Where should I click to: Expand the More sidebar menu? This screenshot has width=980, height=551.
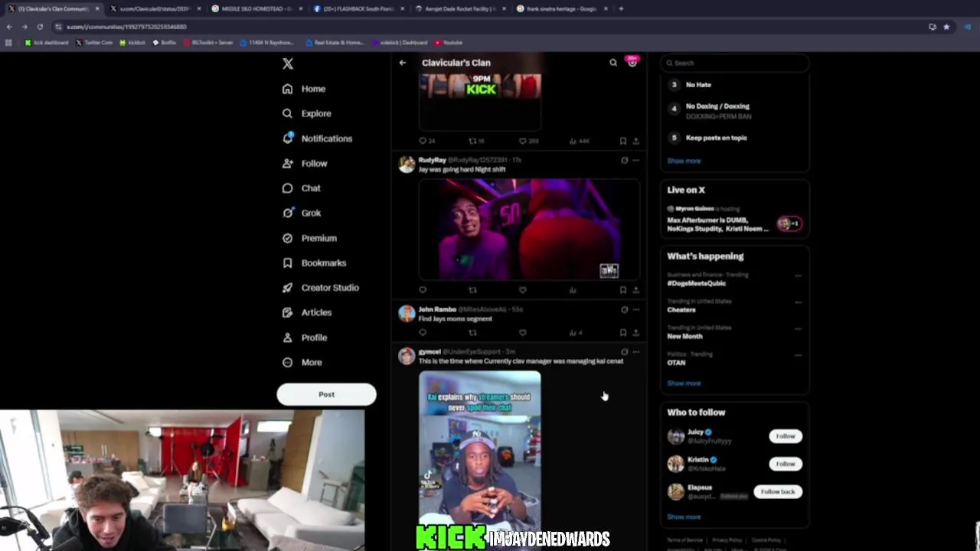point(302,362)
